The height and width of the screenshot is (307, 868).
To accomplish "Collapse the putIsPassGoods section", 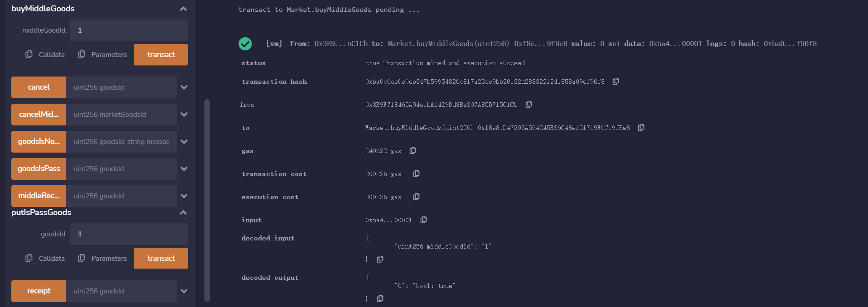I will (183, 212).
